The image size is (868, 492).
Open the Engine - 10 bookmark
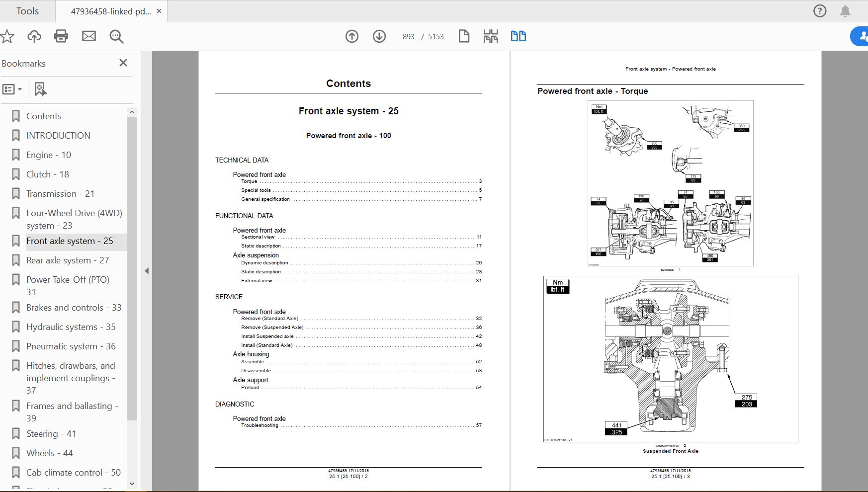coord(48,155)
